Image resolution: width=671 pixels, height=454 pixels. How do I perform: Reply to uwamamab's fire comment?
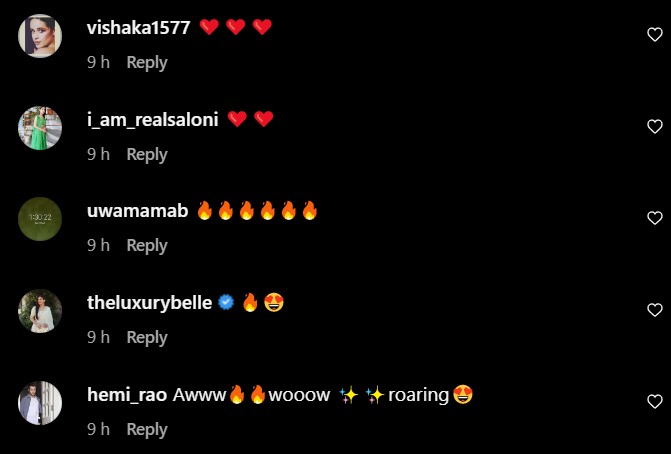click(147, 246)
